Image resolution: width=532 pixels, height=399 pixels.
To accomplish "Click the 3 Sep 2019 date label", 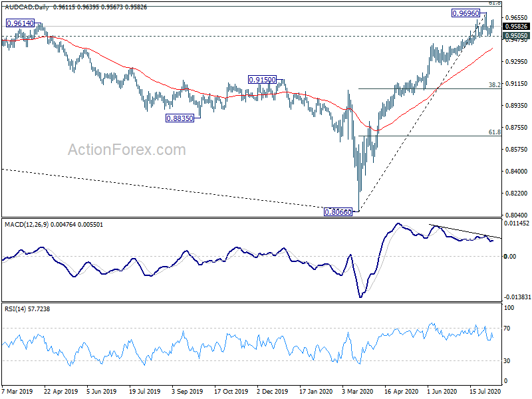I will 188,391.
